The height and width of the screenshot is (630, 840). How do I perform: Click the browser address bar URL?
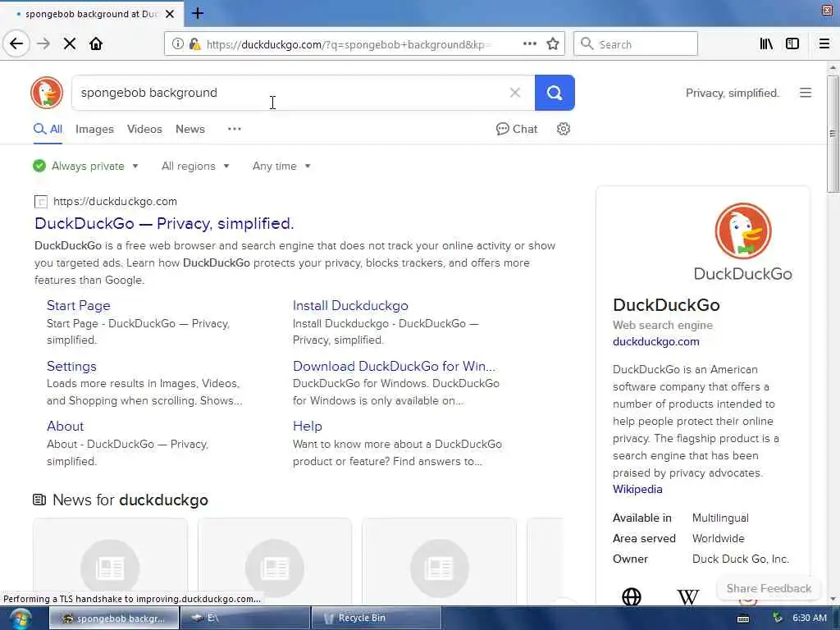tap(348, 44)
